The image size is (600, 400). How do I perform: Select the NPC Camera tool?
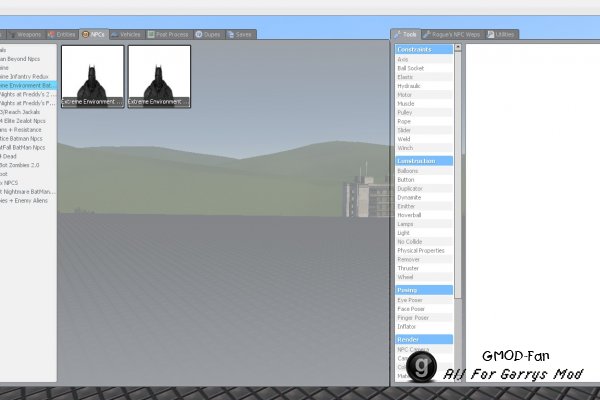tap(424, 349)
